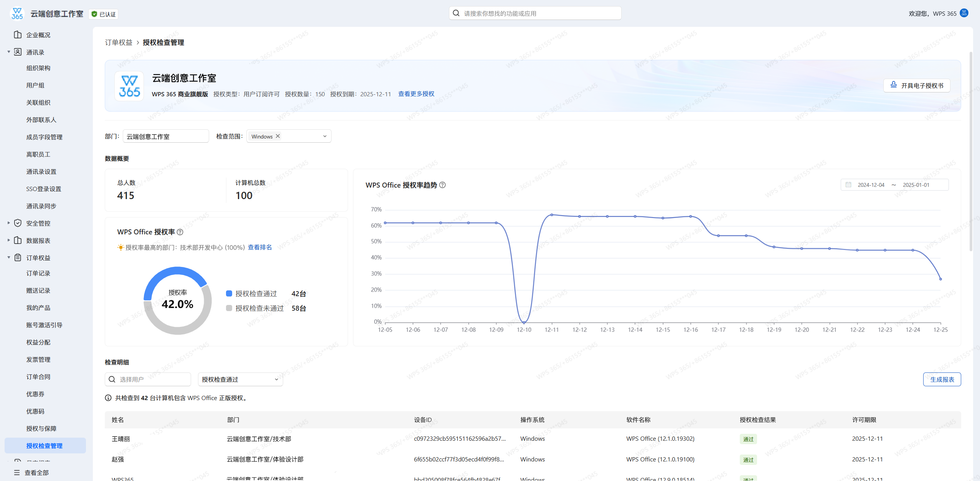Click the start date 2024-12-04
Viewport: 980px width, 481px height.
(x=871, y=185)
